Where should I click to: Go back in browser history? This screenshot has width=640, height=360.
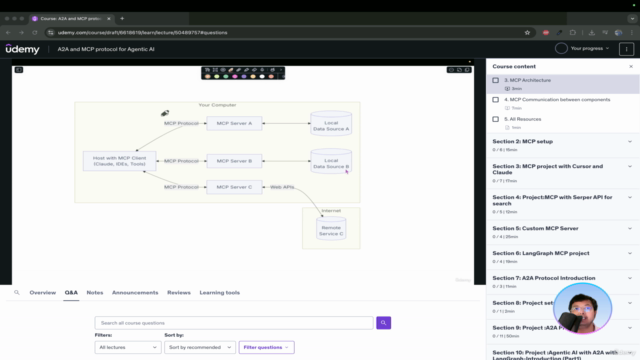pyautogui.click(x=8, y=33)
